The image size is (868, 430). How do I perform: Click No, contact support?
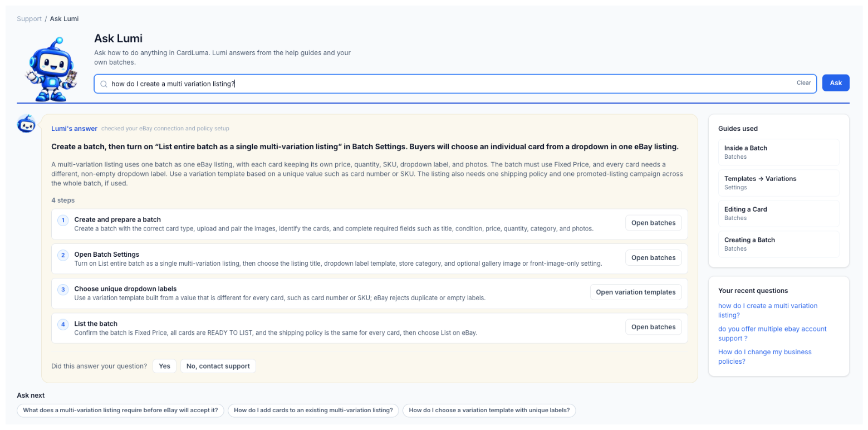[x=218, y=366]
